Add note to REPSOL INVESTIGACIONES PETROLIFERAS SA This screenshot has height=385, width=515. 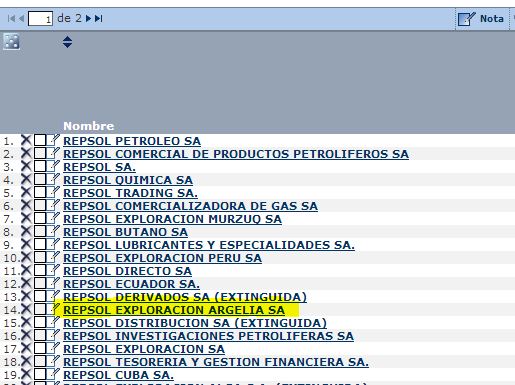(x=54, y=335)
